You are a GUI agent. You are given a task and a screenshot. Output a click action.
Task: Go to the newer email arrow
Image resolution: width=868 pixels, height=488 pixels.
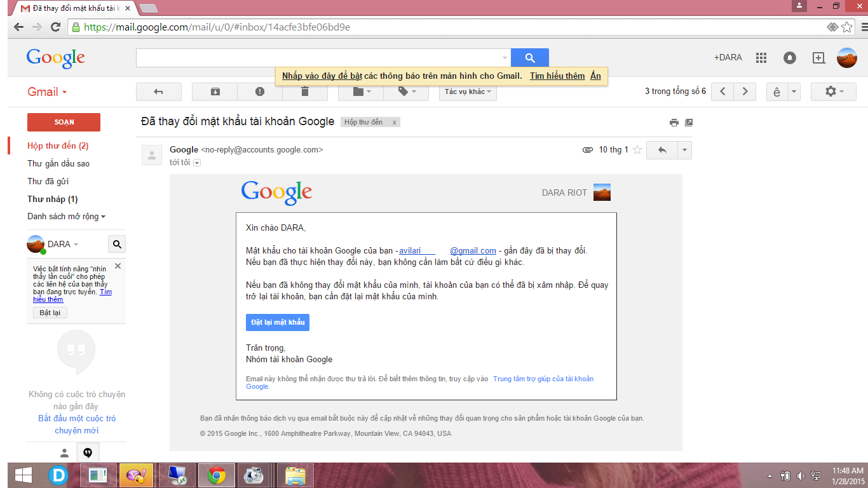(722, 91)
